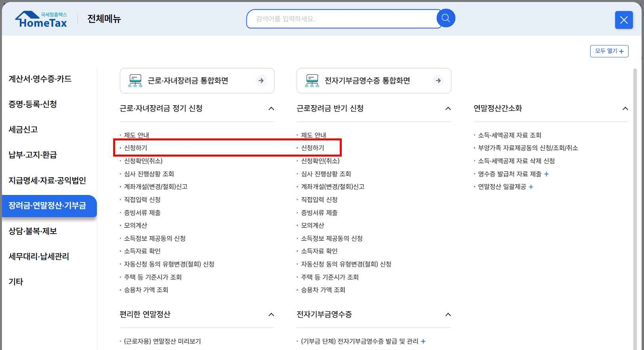
Task: Open 부양가족 자료제공동의 신청/조회/취소
Action: coord(528,148)
